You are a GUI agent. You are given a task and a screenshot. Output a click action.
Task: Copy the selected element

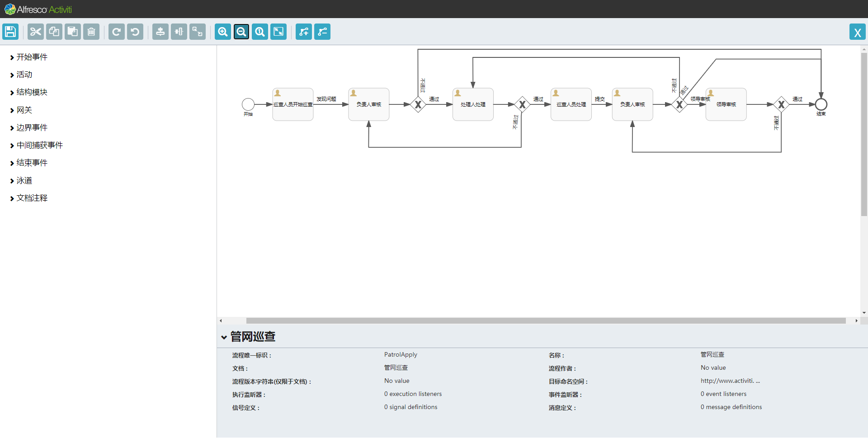click(x=54, y=32)
